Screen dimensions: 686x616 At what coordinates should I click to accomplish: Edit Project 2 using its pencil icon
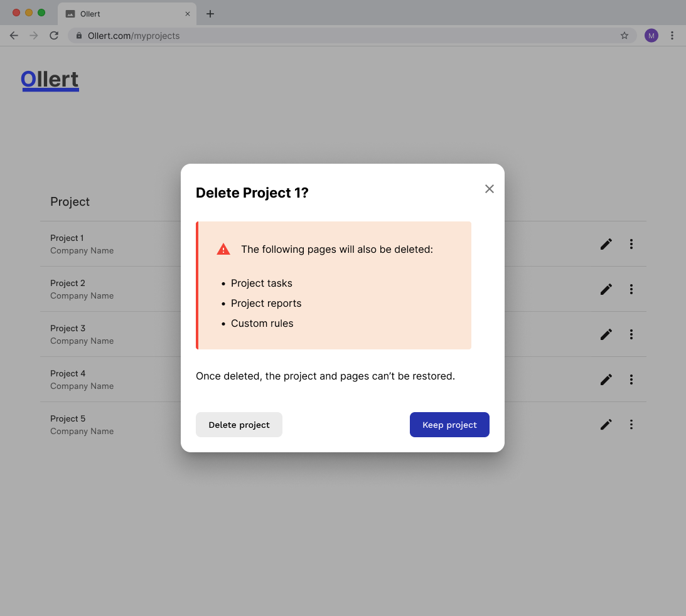[x=605, y=289]
